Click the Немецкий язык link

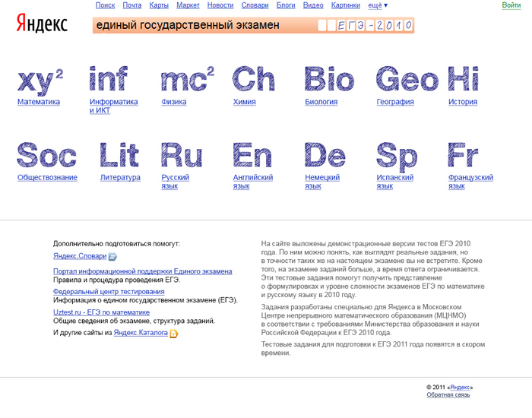pos(322,182)
